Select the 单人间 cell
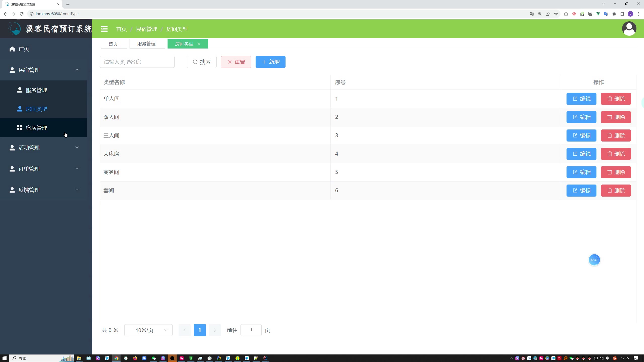The height and width of the screenshot is (362, 644). 215,99
